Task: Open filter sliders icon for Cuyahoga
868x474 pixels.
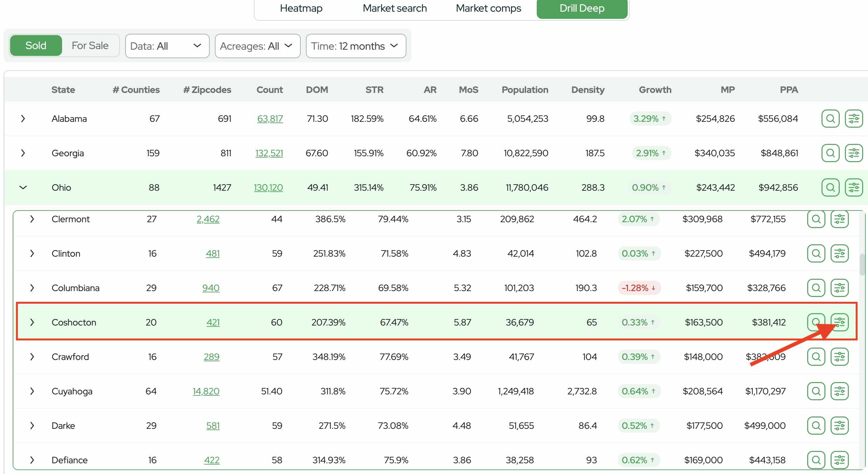Action: [x=839, y=391]
